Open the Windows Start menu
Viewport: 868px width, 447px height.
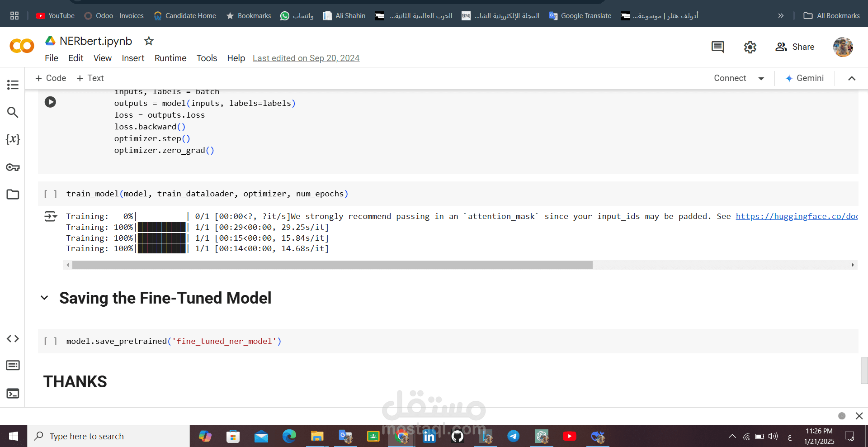(x=14, y=436)
